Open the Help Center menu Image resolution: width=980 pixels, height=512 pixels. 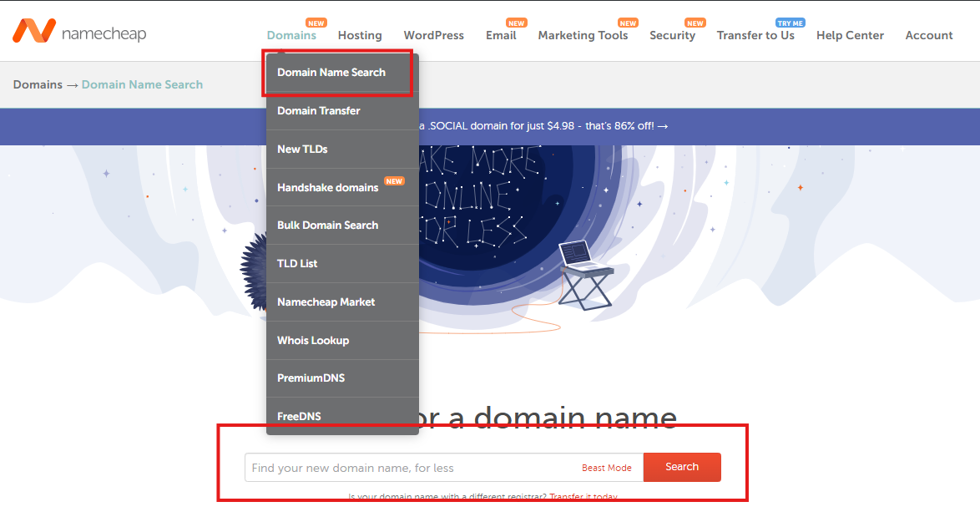tap(850, 36)
